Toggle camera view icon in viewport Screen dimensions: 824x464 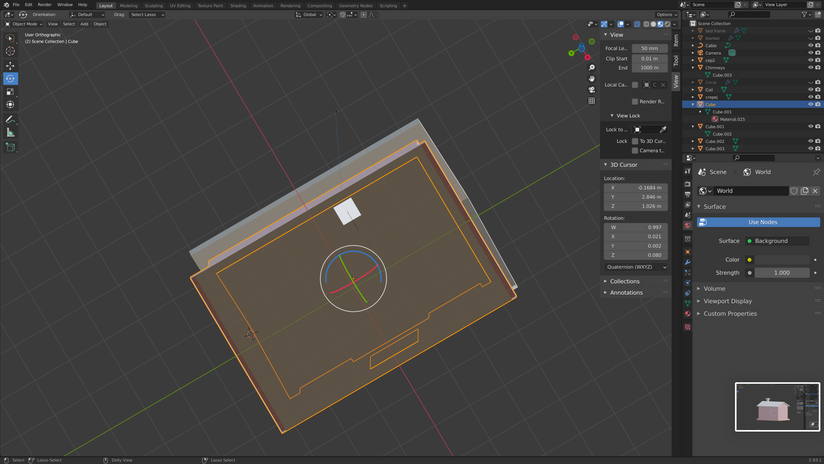[x=592, y=90]
